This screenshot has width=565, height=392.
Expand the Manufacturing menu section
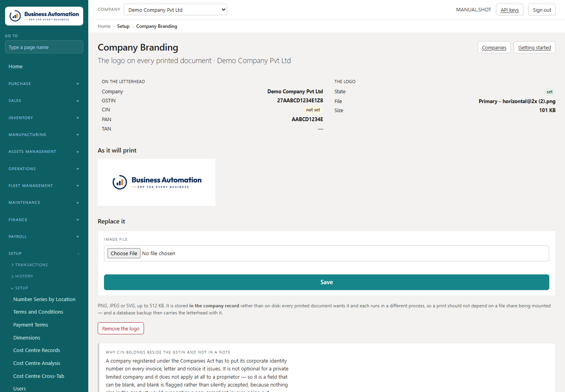tap(44, 135)
